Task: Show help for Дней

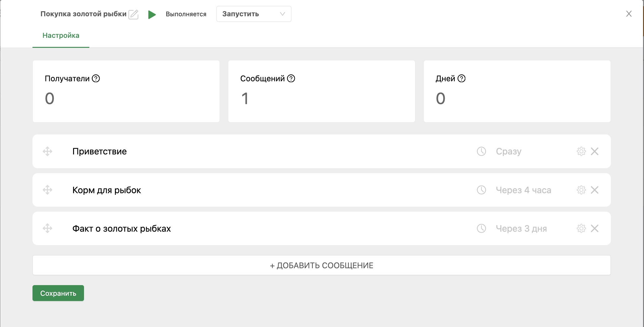Action: pos(462,78)
